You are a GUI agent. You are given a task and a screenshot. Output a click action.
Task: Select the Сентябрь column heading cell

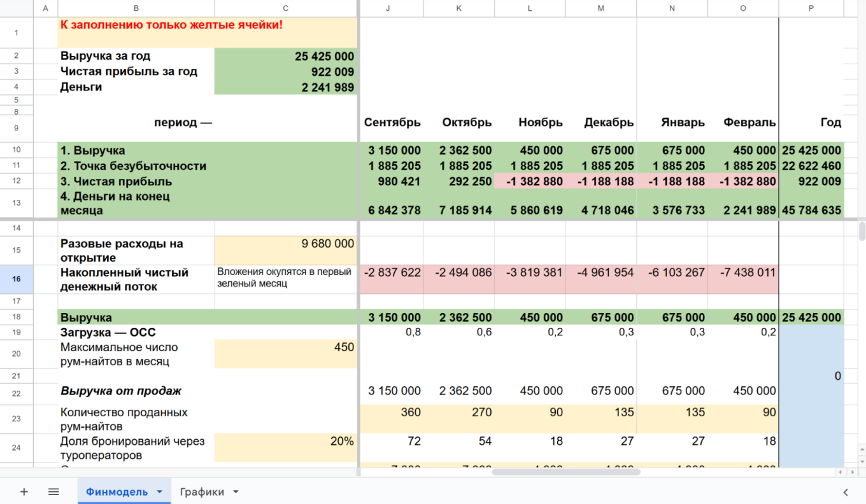point(392,123)
